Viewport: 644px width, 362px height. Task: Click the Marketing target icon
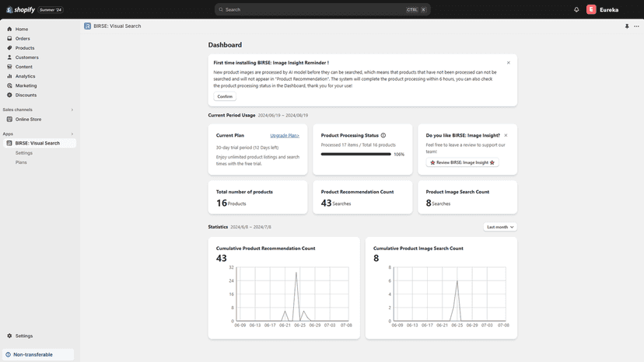coord(9,85)
